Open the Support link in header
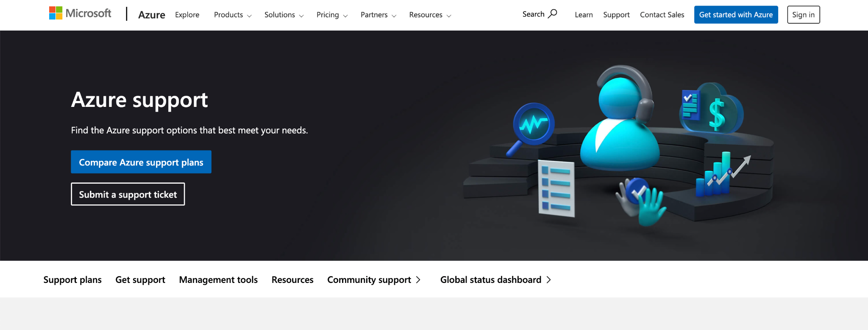 [x=616, y=15]
